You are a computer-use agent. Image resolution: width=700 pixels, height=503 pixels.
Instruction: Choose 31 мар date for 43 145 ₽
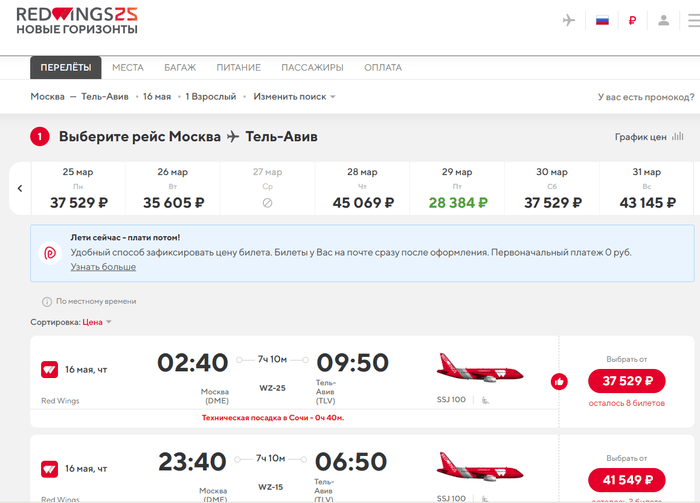(x=647, y=188)
